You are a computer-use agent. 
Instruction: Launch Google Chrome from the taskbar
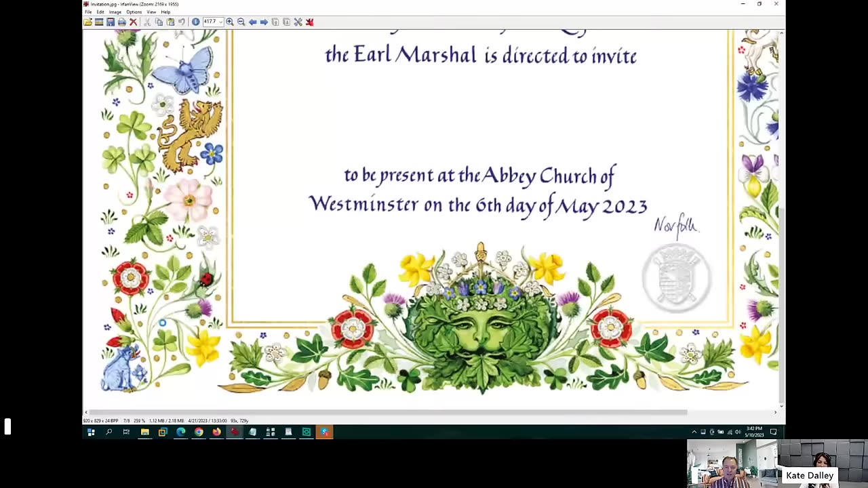point(199,432)
